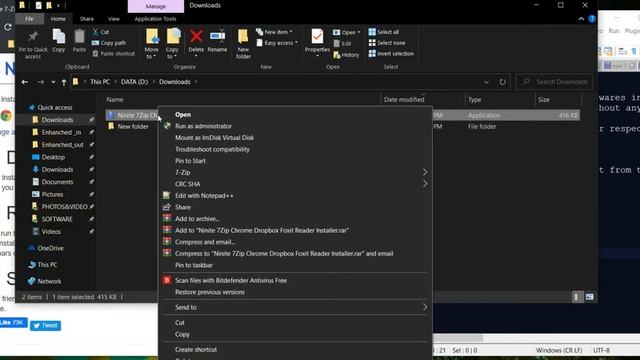Viewport: 640px width, 360px height.
Task: Click This PC in the address bar
Action: coord(100,82)
